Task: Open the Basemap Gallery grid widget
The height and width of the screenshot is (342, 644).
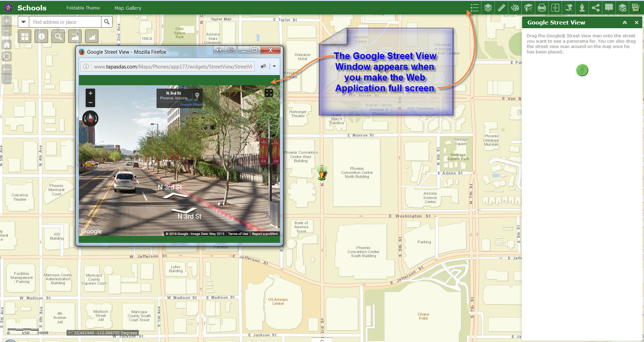Action: point(25,36)
